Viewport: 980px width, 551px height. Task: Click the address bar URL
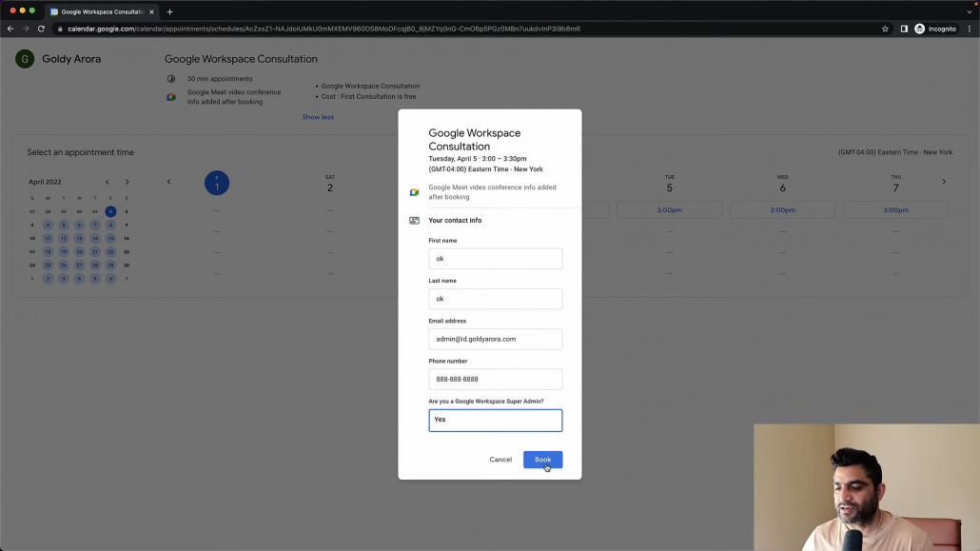(323, 29)
